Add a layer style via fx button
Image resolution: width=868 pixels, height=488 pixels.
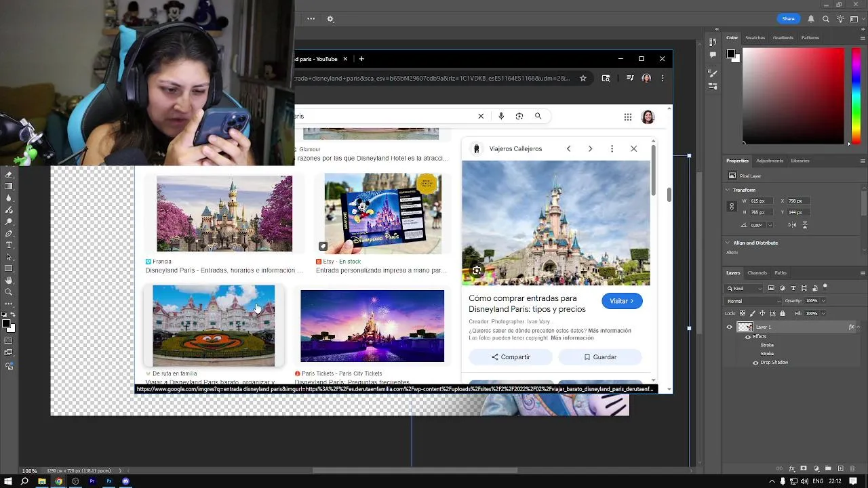click(792, 468)
